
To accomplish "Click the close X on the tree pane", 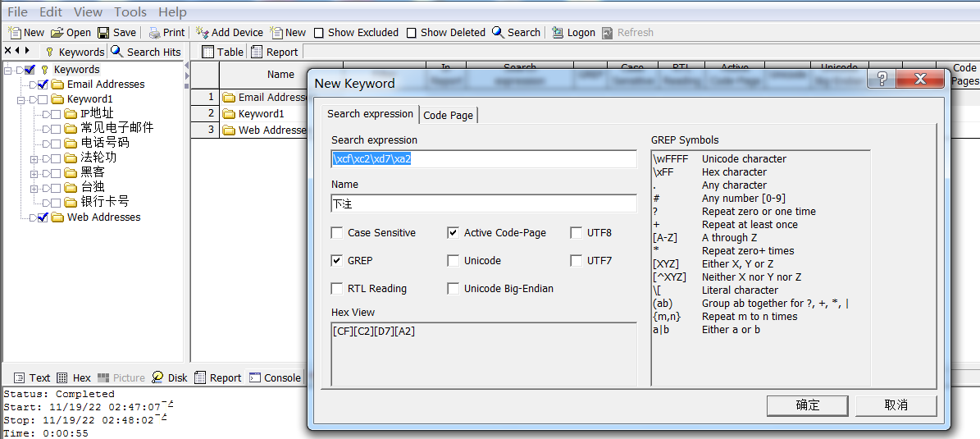I will 7,50.
